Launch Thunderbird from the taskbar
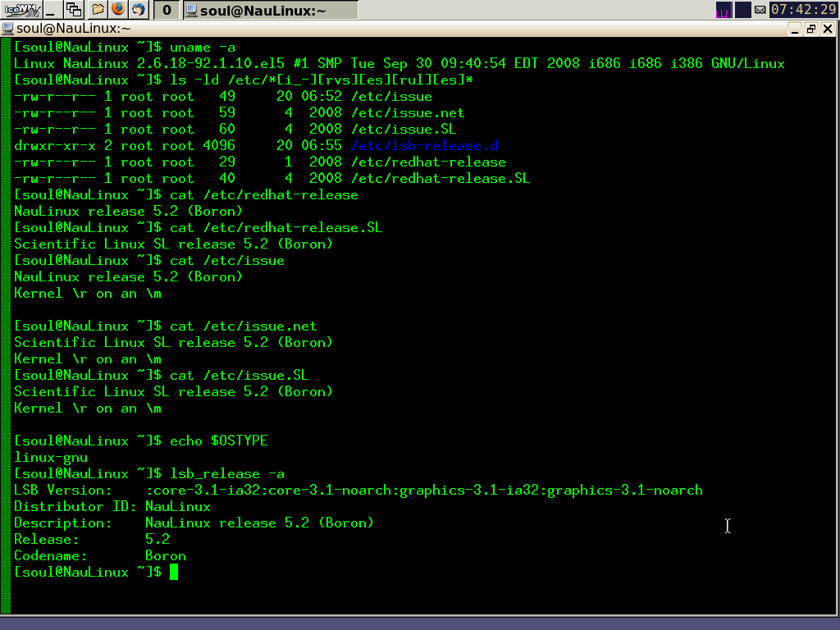This screenshot has height=630, width=840. [139, 10]
